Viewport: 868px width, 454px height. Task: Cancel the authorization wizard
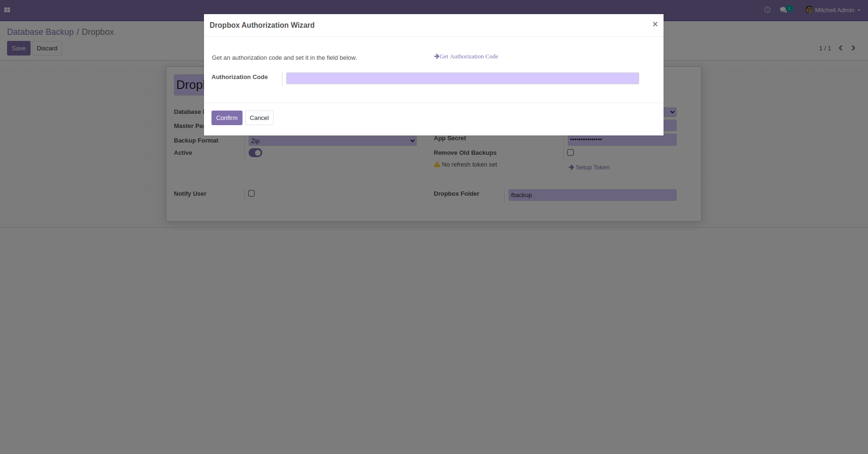click(259, 118)
